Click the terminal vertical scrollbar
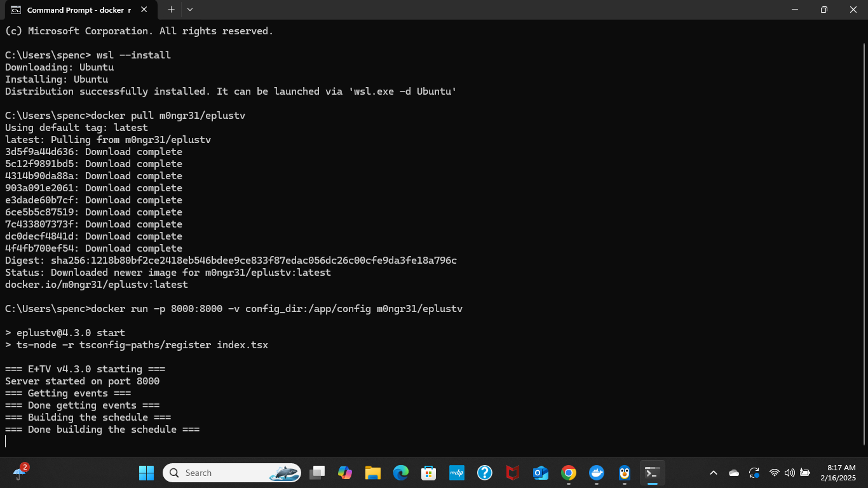 coord(864,241)
